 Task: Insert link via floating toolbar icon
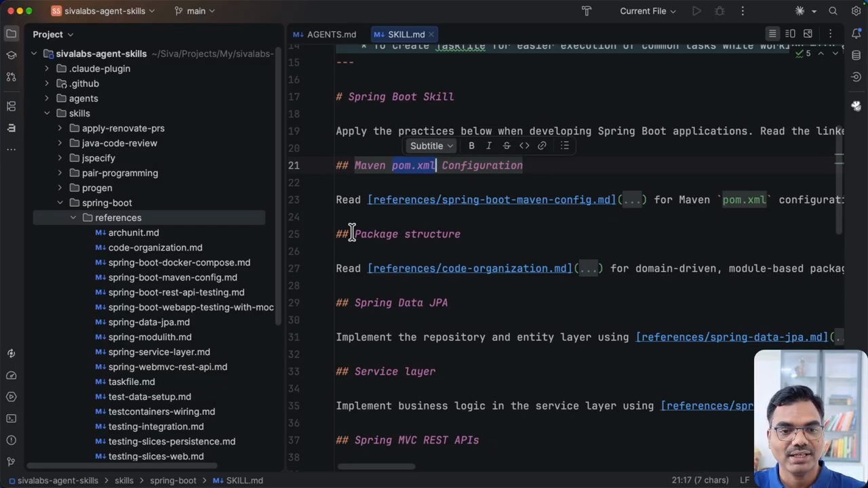click(542, 146)
